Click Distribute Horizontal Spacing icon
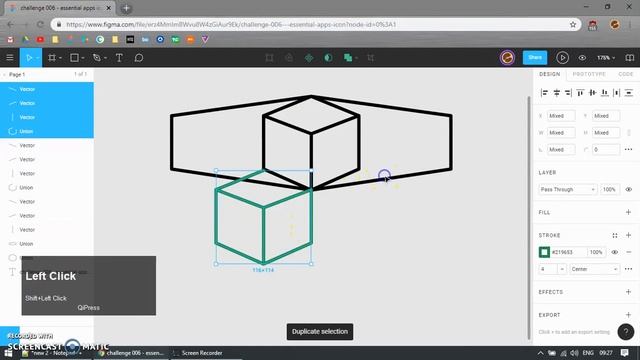The width and height of the screenshot is (640, 360). [617, 93]
